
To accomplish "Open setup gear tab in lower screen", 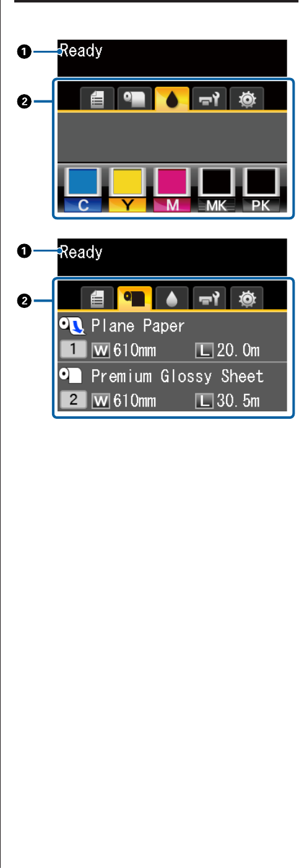I will pos(247,298).
